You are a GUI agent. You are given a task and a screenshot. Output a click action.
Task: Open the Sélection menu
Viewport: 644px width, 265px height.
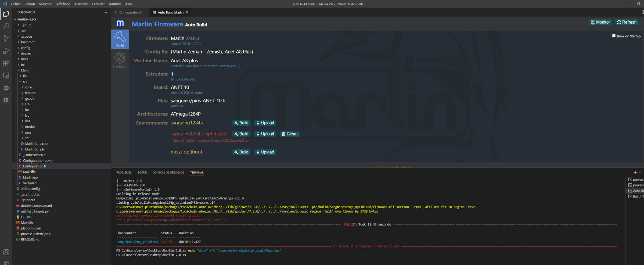46,4
